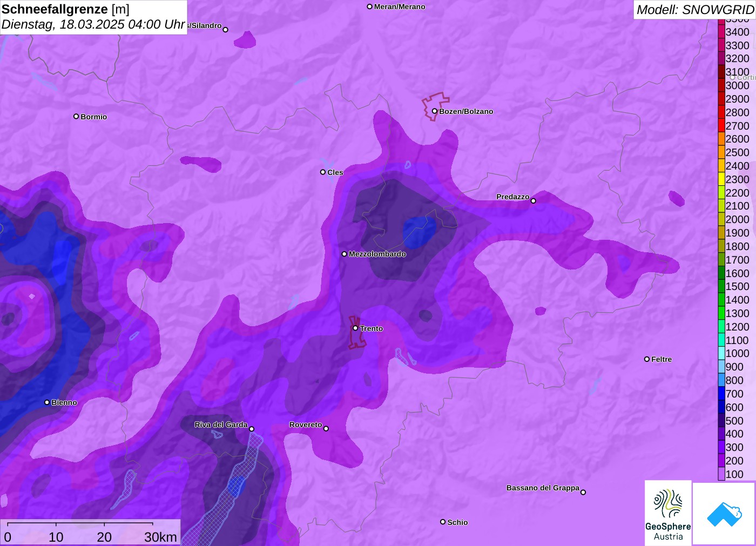
Task: Click the Cles location dot
Action: [x=323, y=172]
